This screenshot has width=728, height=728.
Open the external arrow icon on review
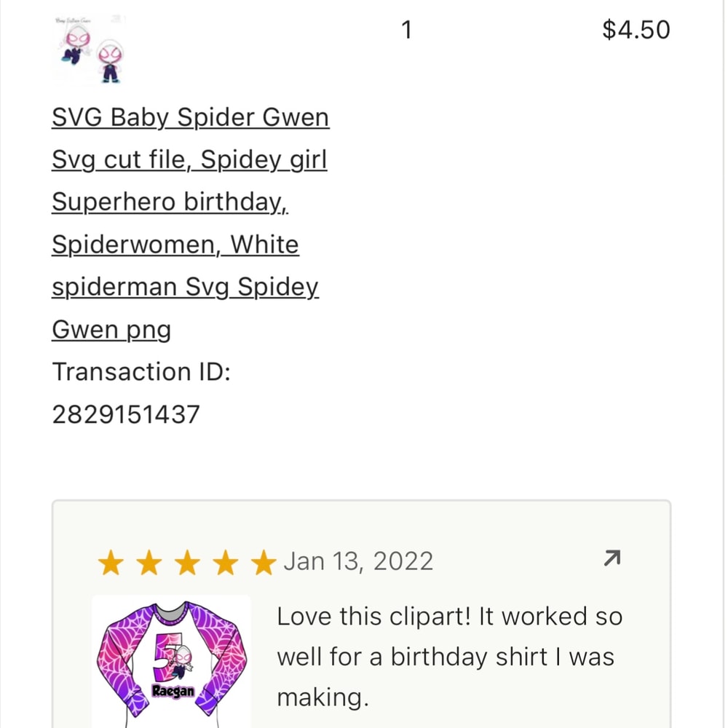click(x=612, y=558)
